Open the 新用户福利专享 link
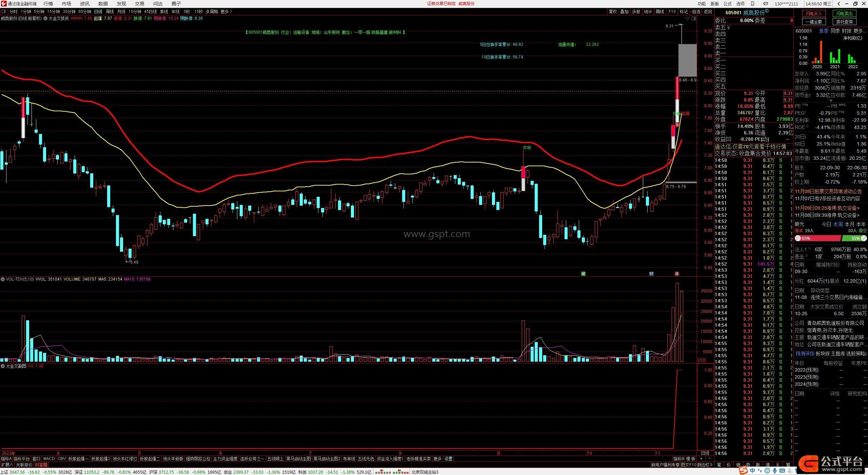Image resolution: width=868 pixels, height=475 pixels. [665, 465]
